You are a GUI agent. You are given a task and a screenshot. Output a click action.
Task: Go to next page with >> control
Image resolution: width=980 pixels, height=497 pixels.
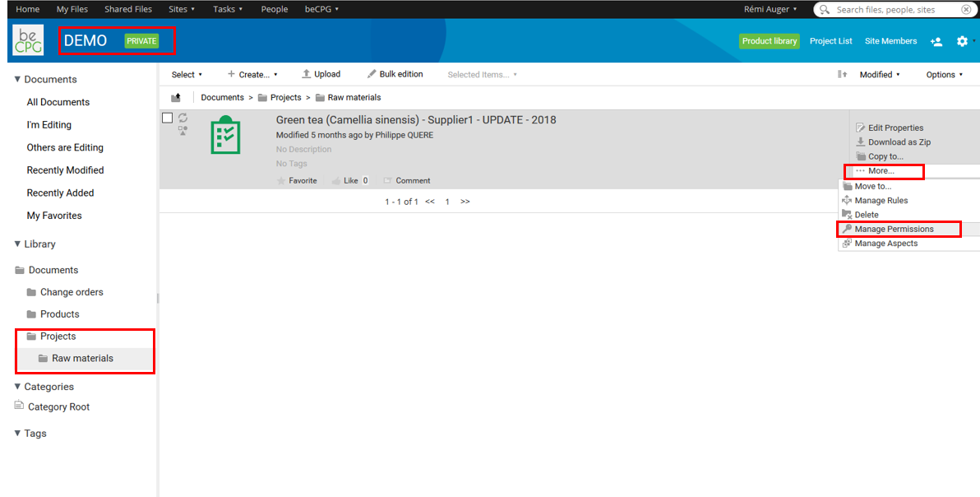[465, 202]
